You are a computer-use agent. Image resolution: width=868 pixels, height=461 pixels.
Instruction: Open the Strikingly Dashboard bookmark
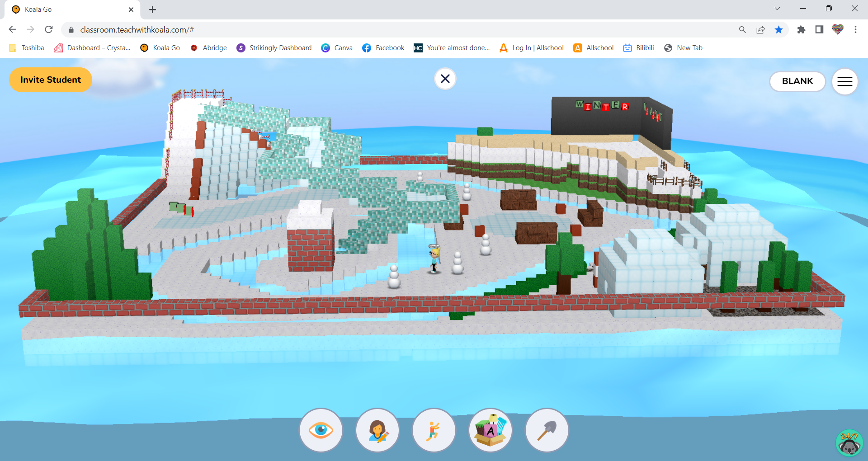tap(274, 47)
